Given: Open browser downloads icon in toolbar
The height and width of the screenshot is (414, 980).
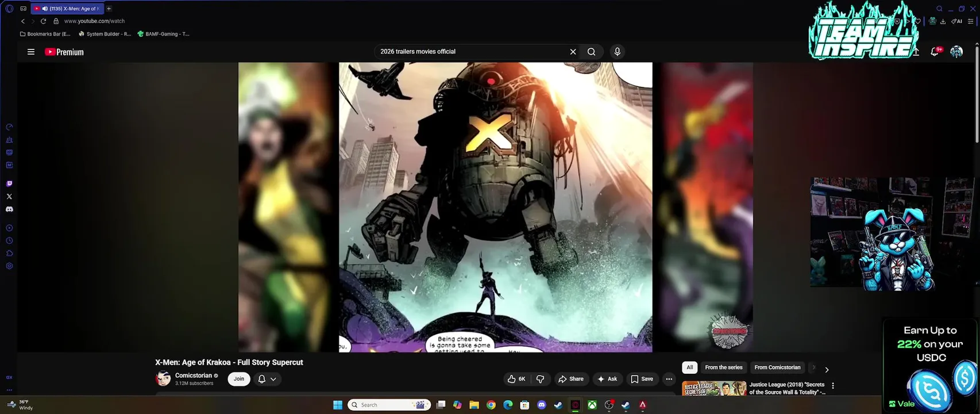Looking at the screenshot, I should tap(943, 21).
